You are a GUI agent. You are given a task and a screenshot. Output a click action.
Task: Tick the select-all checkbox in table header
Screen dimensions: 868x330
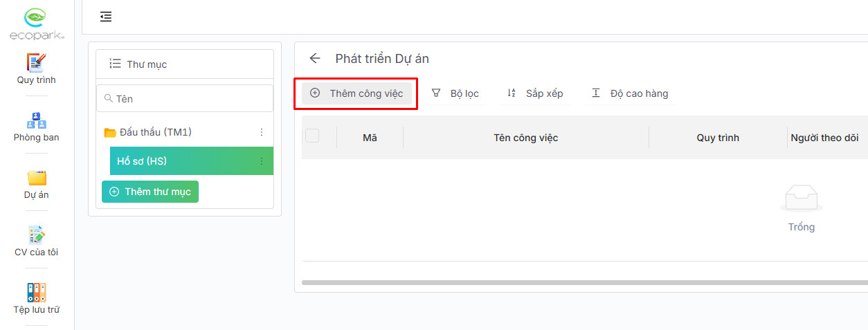[312, 136]
